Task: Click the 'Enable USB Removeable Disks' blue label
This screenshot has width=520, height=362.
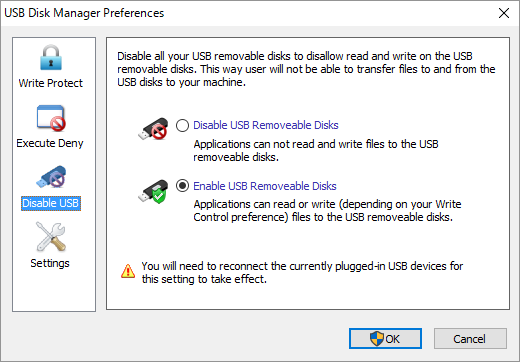Action: point(265,186)
